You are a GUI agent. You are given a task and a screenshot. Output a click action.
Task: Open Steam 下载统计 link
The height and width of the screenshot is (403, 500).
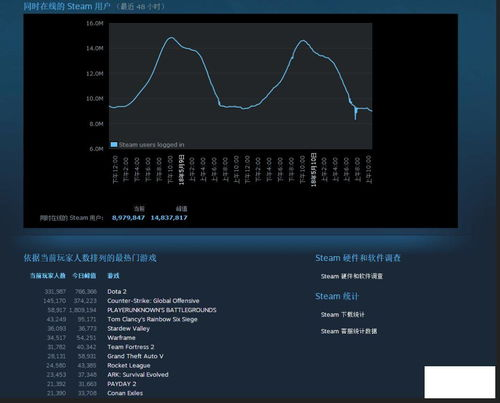[x=343, y=315]
